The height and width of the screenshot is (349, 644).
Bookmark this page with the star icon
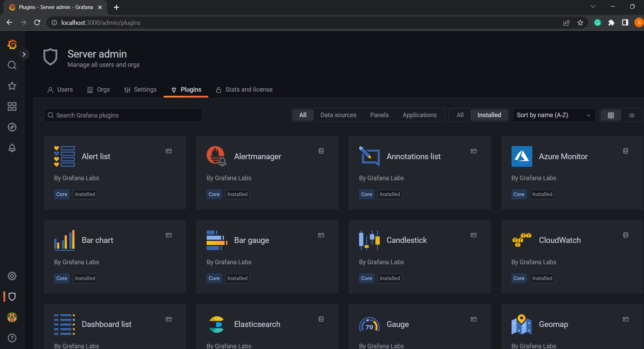(x=580, y=23)
